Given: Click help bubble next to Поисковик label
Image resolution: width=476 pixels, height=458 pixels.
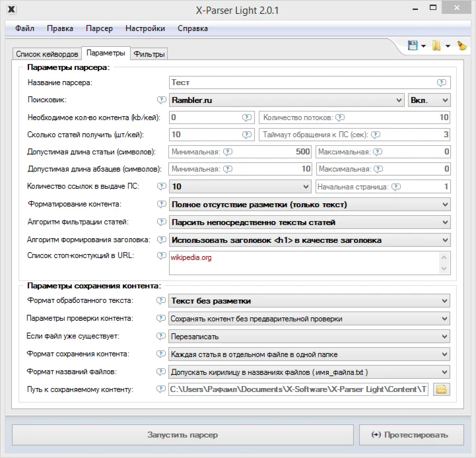Looking at the screenshot, I should click(161, 100).
